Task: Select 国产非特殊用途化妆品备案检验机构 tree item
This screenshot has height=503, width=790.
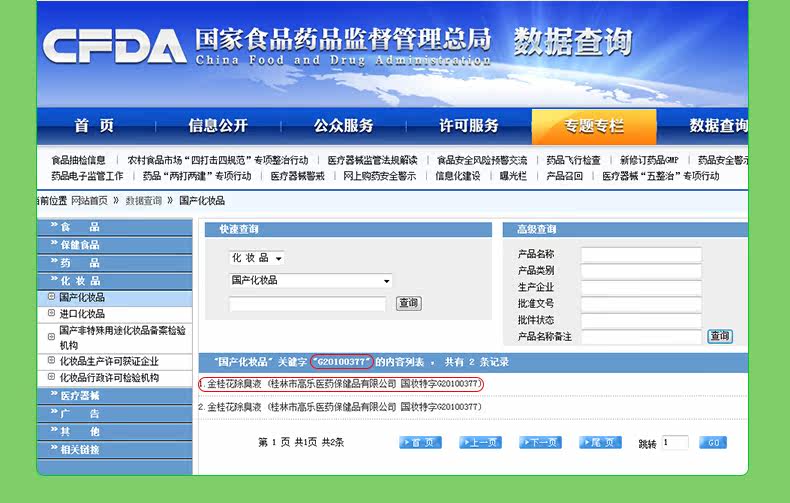Action: click(122, 338)
